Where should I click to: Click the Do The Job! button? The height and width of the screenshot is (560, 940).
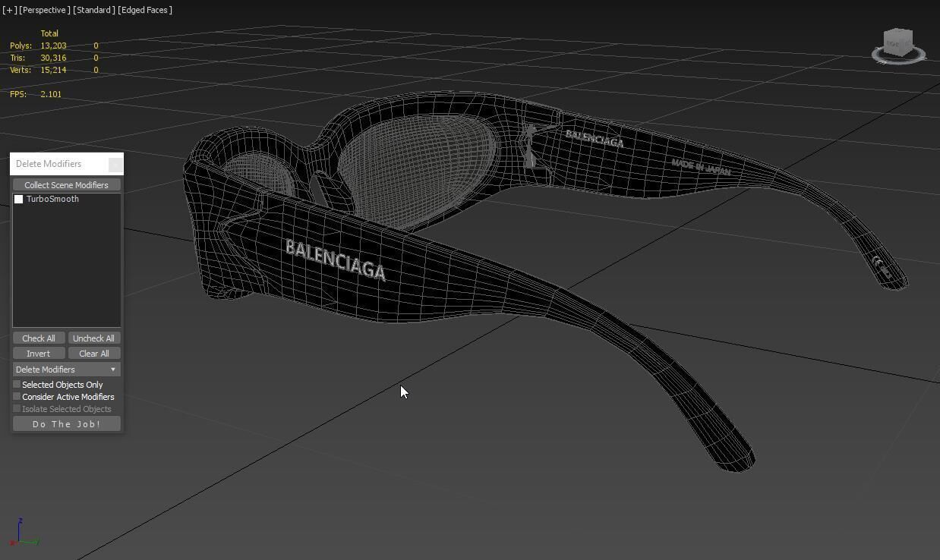(66, 424)
